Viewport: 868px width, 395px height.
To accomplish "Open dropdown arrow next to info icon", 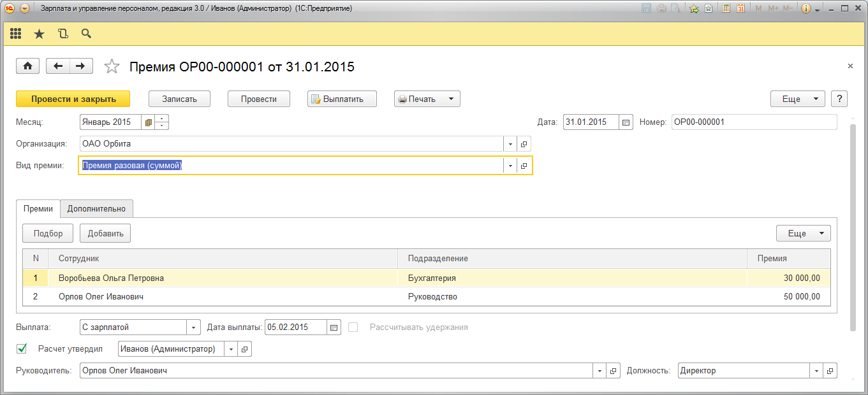I will pos(817,10).
